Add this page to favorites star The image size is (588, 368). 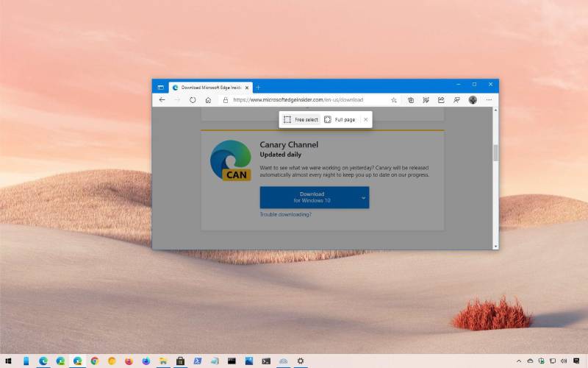[394, 100]
